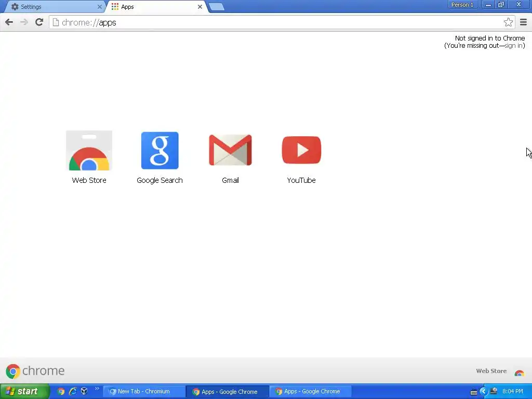Switch to New Tab - Chromium window

pos(144,391)
